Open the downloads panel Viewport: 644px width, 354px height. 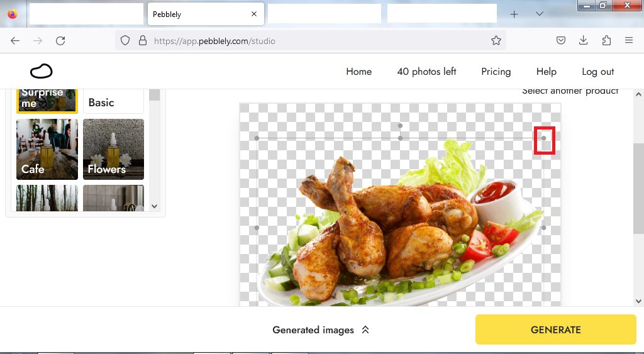[x=583, y=40]
